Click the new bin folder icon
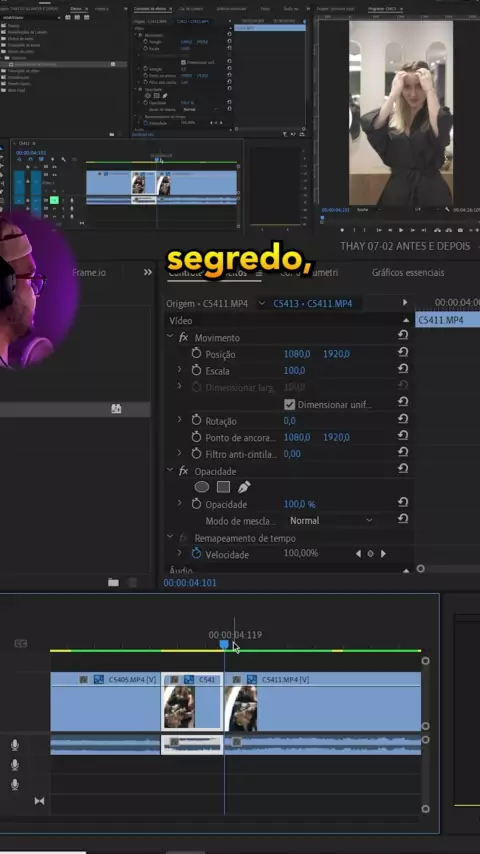This screenshot has height=854, width=480. point(113,582)
